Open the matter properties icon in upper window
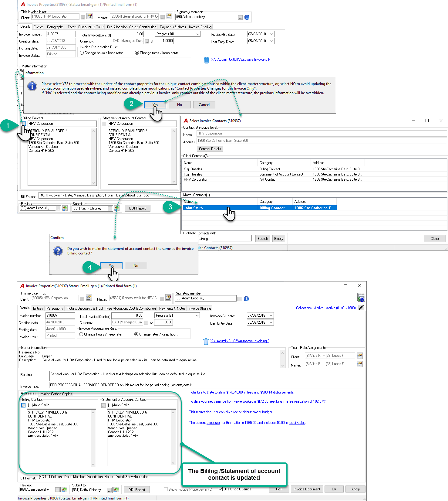Viewport: 448px width, 501px height. coord(169,16)
